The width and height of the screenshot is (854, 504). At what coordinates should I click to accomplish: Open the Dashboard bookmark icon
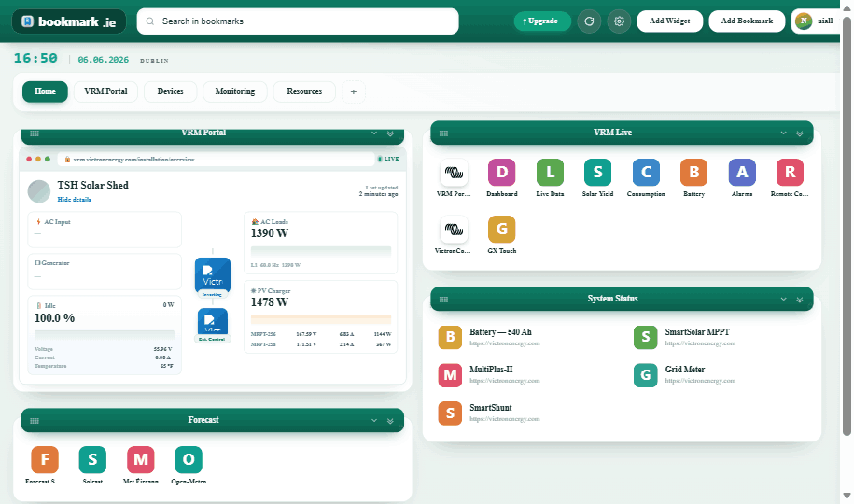point(501,172)
